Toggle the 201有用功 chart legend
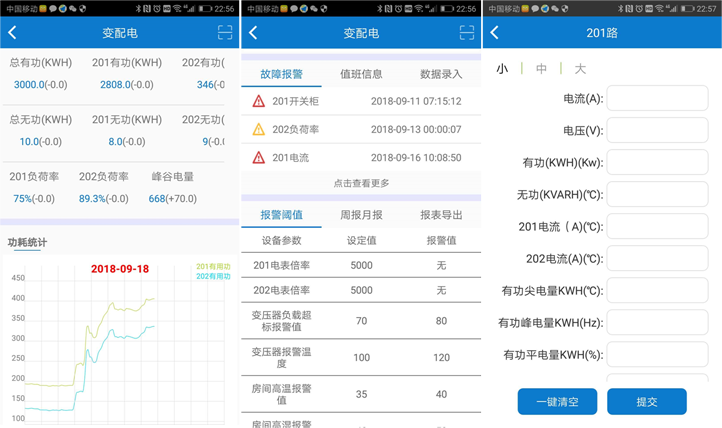Screen dimensions: 722x428 pos(213,266)
